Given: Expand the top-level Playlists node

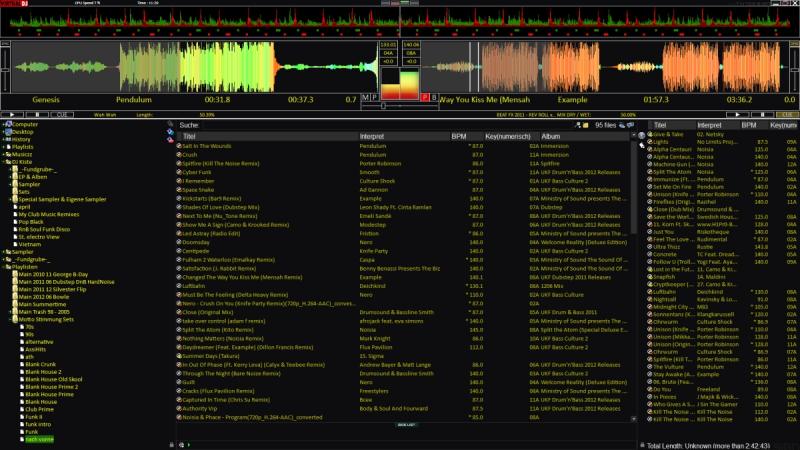Looking at the screenshot, I should point(3,147).
